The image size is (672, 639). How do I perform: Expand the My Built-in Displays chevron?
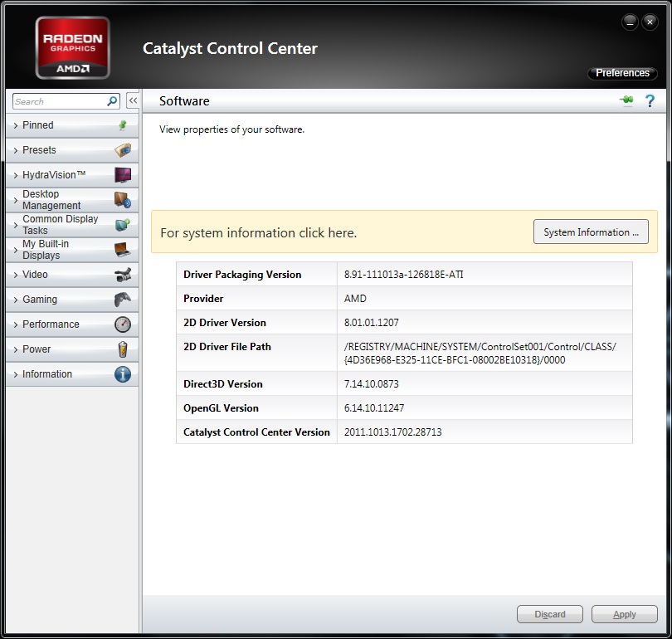[16, 250]
